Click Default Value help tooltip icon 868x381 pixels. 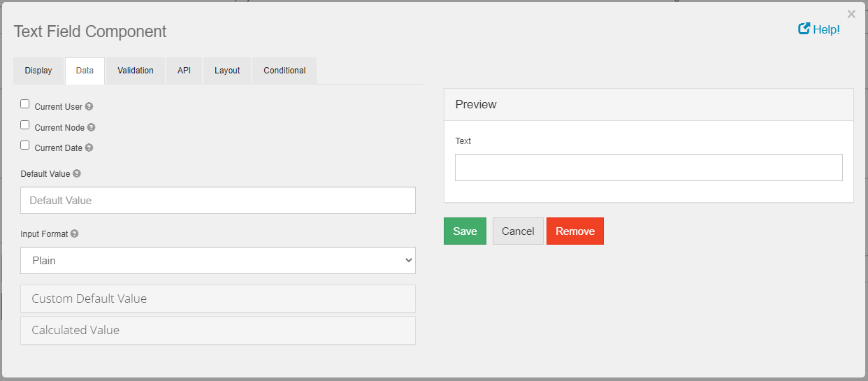click(x=77, y=173)
